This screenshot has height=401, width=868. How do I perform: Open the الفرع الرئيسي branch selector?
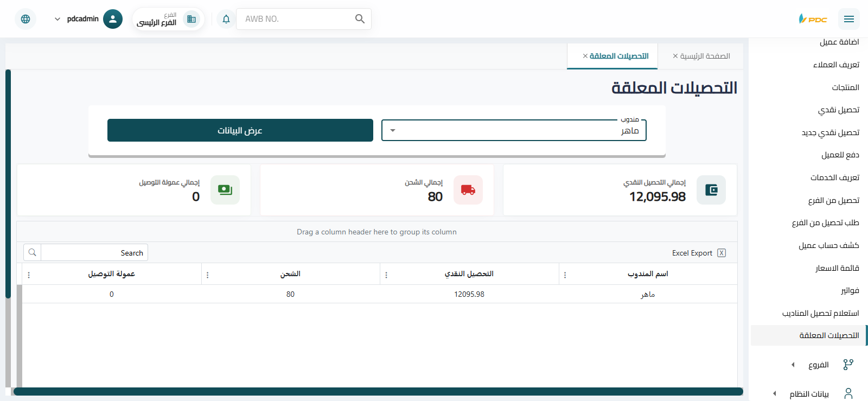point(168,19)
